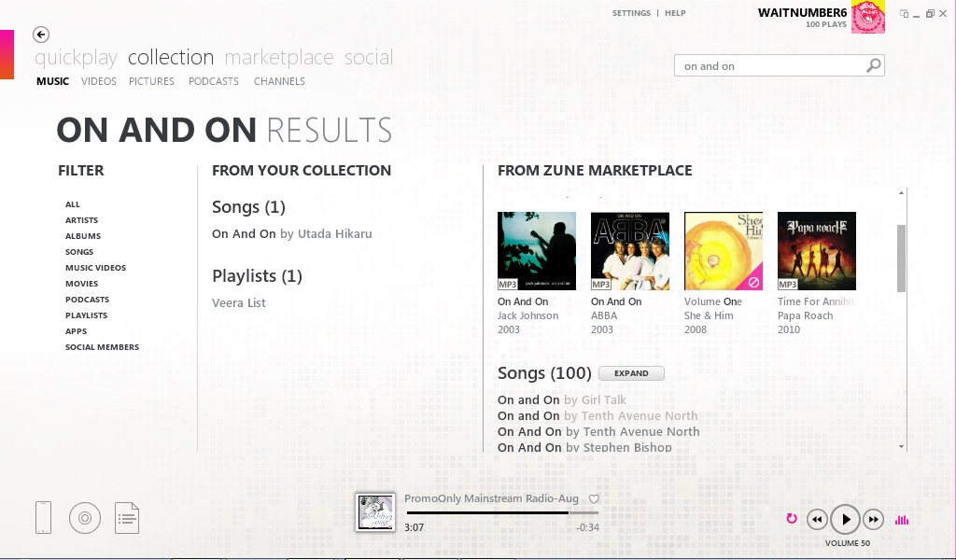Open the quickplay section
The image size is (956, 560).
click(77, 57)
